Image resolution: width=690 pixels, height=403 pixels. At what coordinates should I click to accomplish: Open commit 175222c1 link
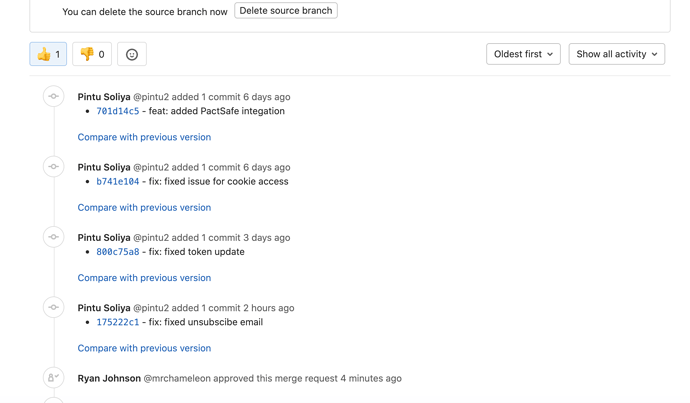click(x=118, y=322)
